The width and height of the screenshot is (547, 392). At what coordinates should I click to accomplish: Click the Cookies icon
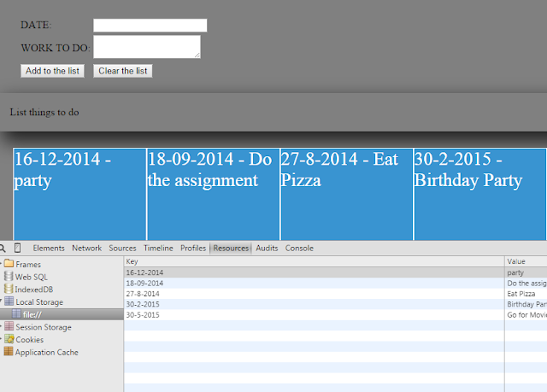(9, 339)
